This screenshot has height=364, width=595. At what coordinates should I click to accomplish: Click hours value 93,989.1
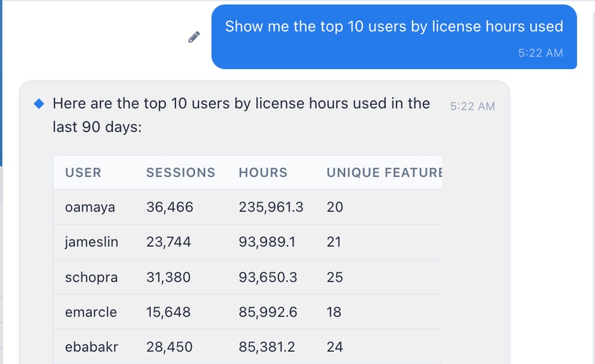(x=267, y=242)
